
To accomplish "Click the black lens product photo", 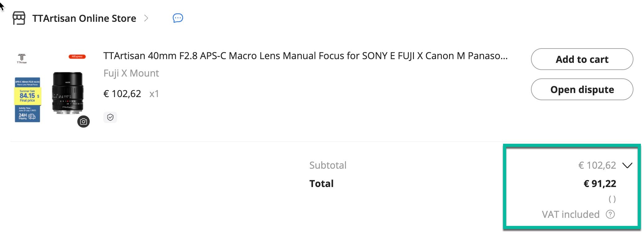I will (x=68, y=92).
